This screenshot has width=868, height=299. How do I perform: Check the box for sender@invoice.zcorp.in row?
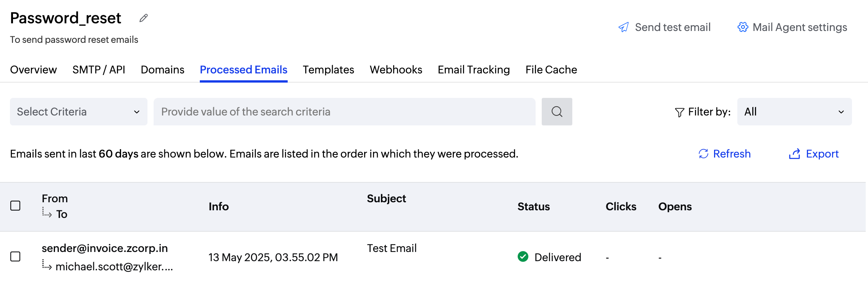15,257
